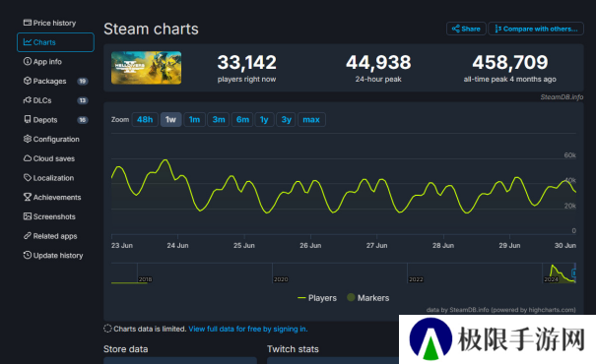This screenshot has height=364, width=596.
Task: Open the Configuration page
Action: point(51,139)
